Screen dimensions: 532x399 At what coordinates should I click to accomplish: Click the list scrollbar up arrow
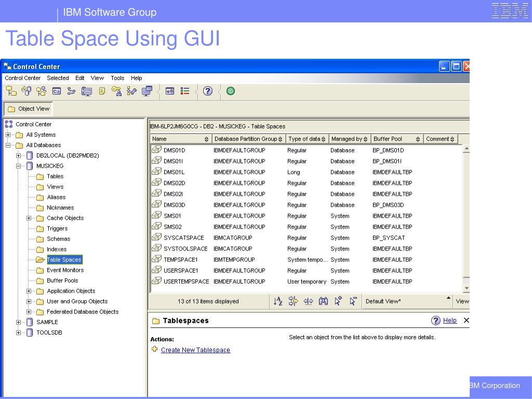(x=467, y=149)
